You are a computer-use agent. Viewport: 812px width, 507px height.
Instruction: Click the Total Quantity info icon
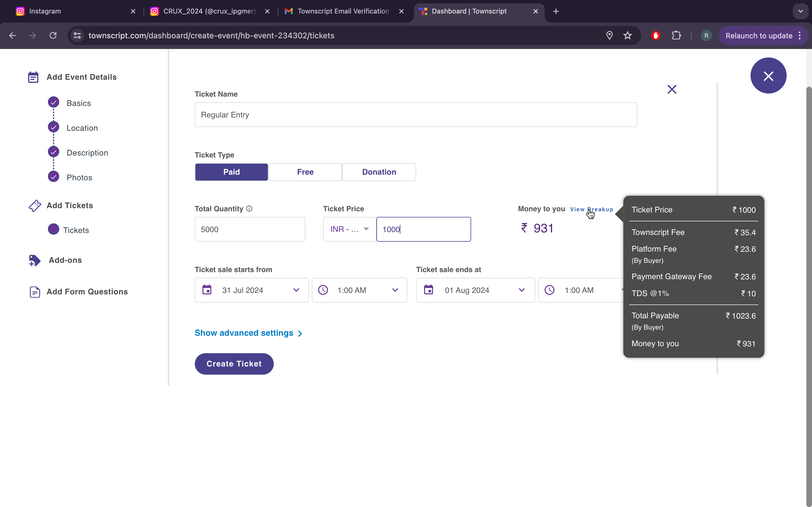click(249, 208)
